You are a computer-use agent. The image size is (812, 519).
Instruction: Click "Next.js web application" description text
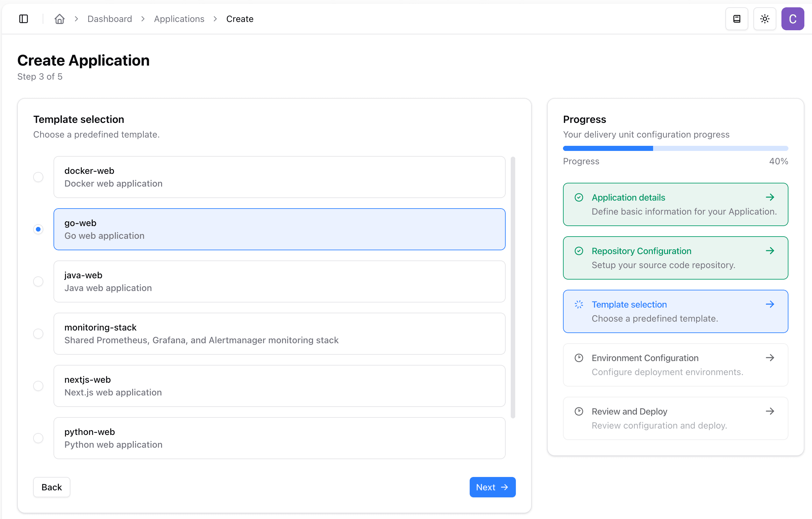coord(113,392)
